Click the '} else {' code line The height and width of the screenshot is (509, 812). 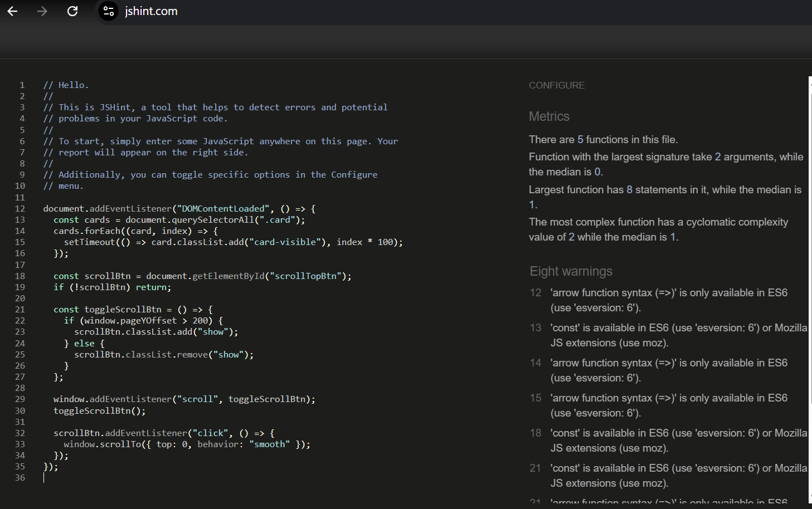click(x=84, y=344)
